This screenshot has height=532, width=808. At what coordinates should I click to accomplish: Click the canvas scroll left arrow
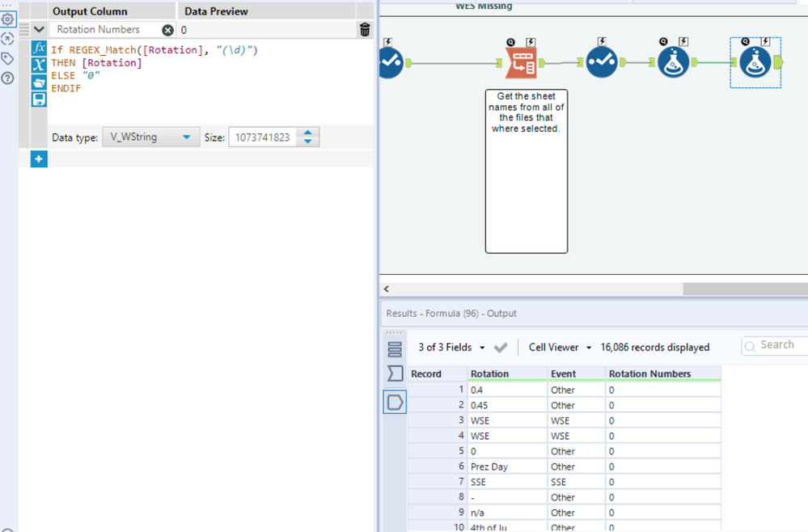coord(387,289)
